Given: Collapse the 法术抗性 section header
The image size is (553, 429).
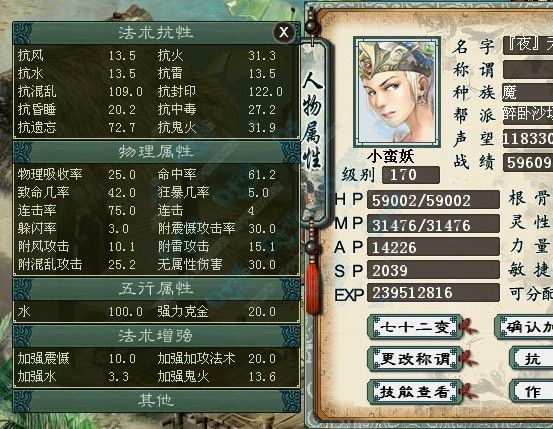Looking at the screenshot, I should 156,33.
